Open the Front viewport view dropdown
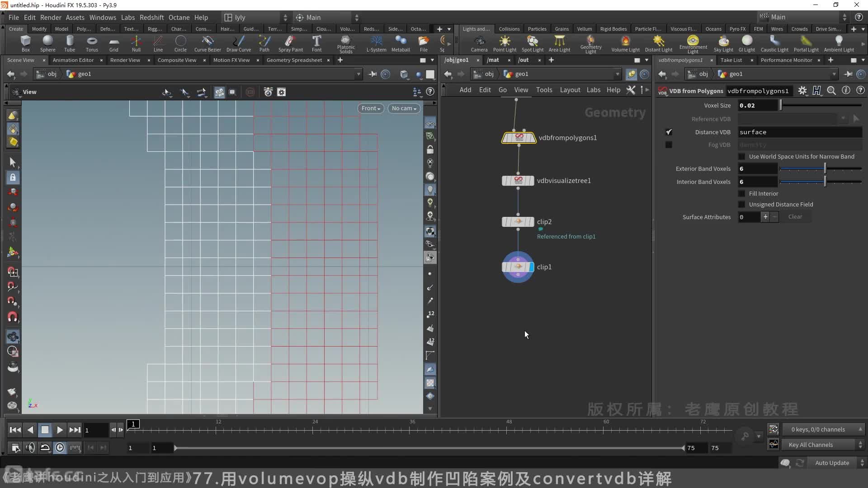 [x=371, y=108]
